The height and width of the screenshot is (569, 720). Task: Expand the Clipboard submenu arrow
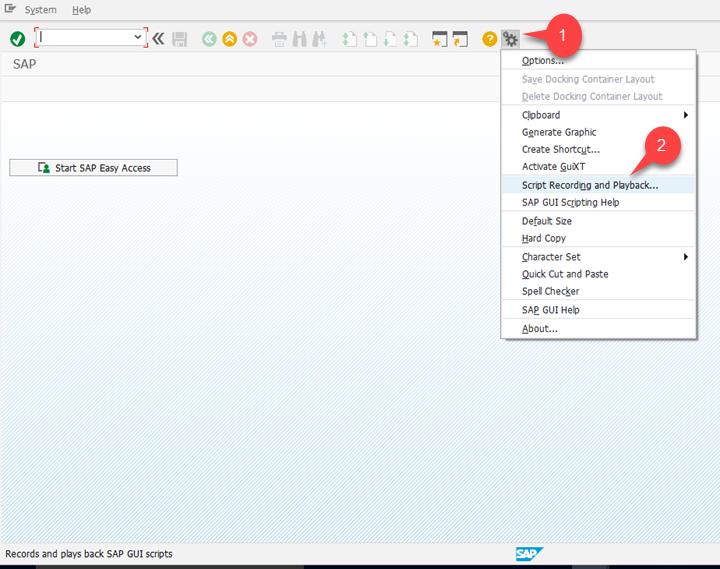click(x=686, y=115)
